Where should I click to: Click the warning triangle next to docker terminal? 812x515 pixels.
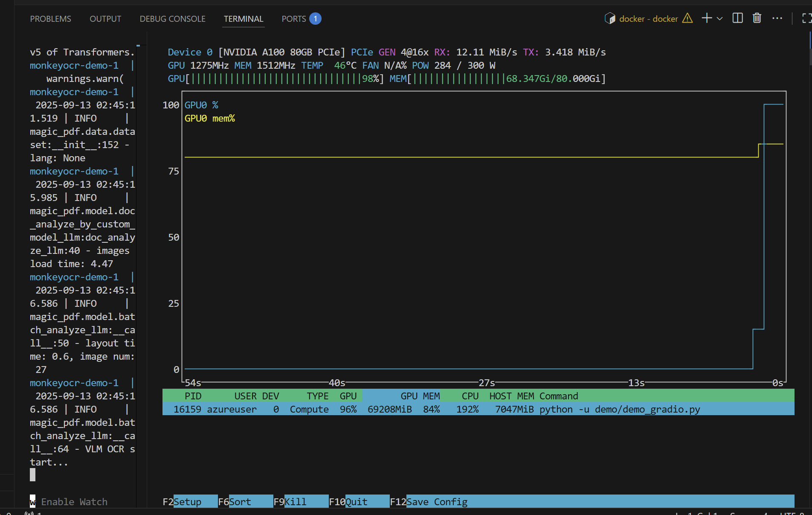[687, 18]
